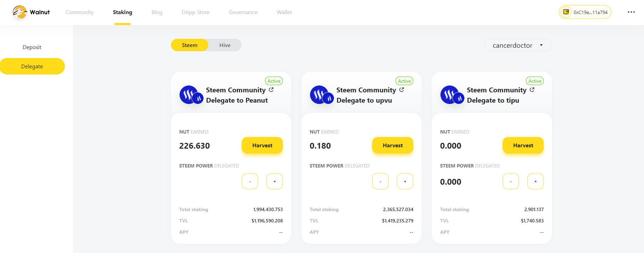Click Steem logo on Delegate to Peanut card
Viewport: 644px width, 253px height.
[191, 95]
